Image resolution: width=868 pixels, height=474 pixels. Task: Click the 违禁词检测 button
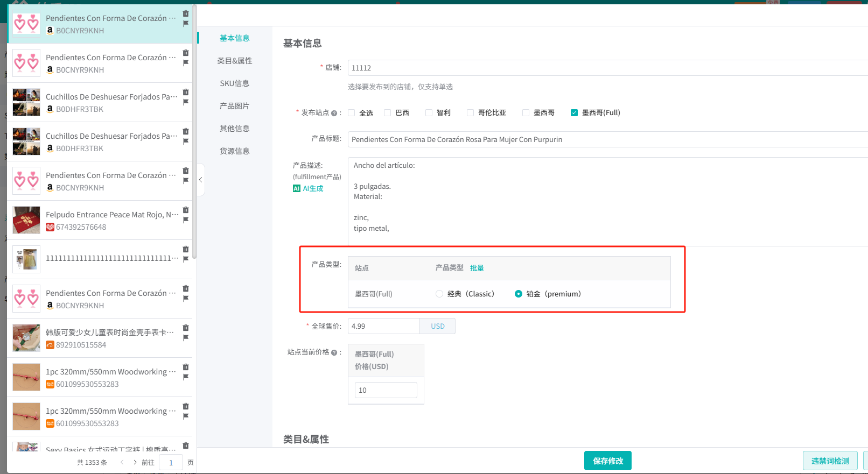830,461
